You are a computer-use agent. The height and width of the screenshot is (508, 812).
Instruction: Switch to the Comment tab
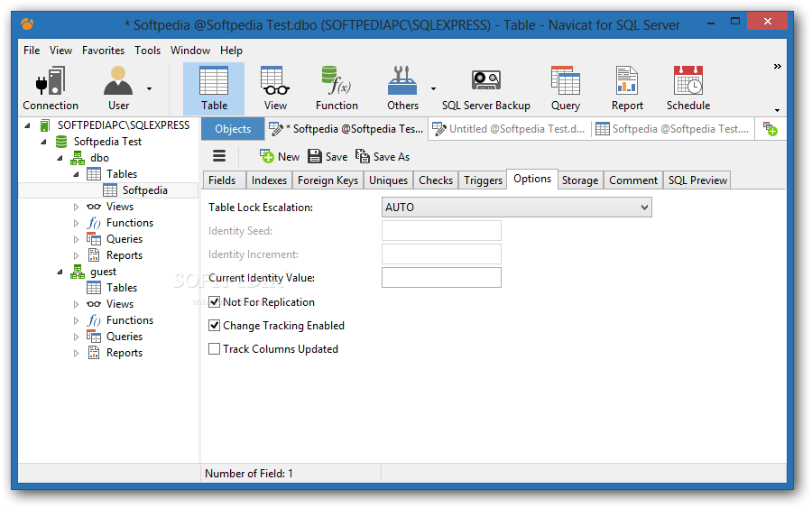[632, 180]
